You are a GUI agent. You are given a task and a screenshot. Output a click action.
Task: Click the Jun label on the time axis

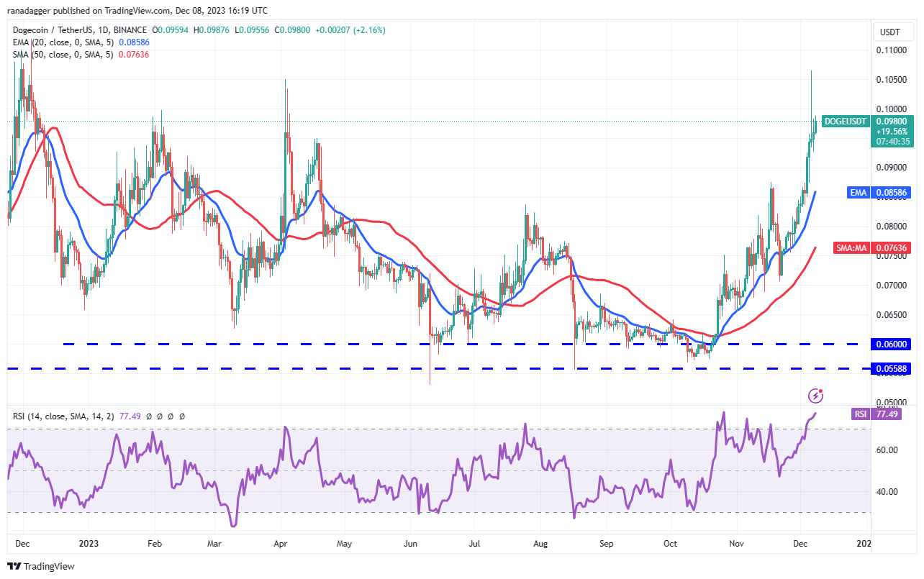[411, 544]
